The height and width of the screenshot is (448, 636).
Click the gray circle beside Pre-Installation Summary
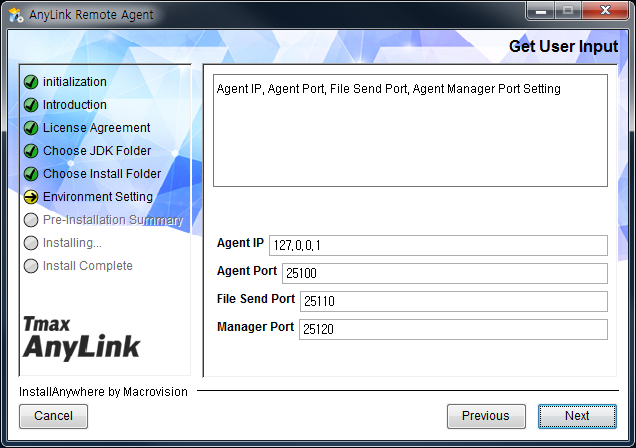coord(31,220)
